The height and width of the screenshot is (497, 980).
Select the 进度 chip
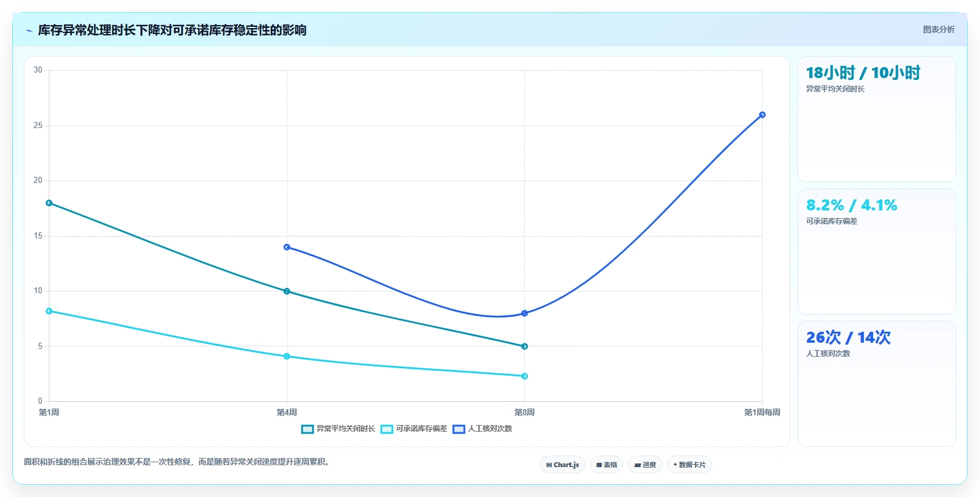click(x=645, y=465)
